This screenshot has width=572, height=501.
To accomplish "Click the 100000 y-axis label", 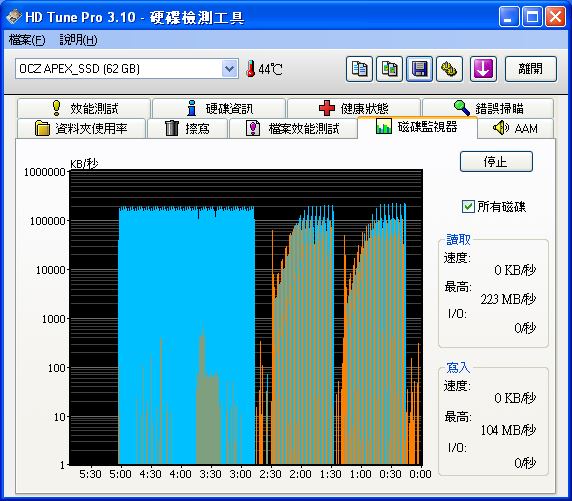I will coord(48,221).
